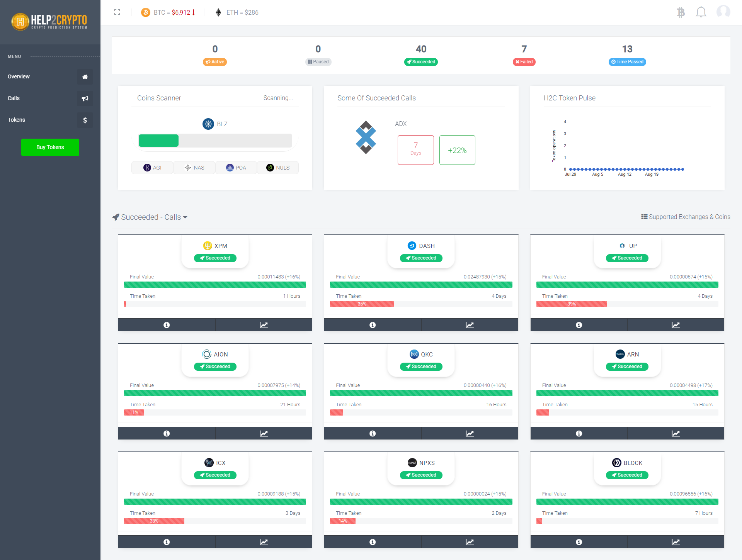Open info icon on ICX card

point(167,542)
